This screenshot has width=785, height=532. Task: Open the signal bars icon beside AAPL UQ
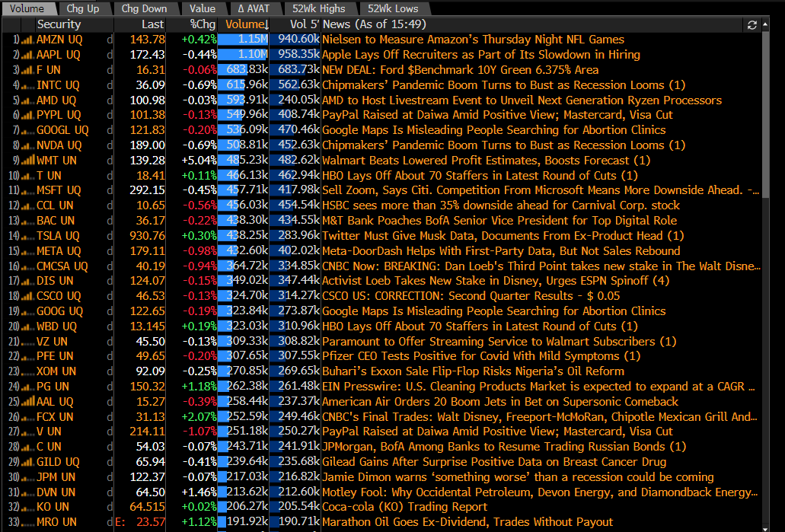(27, 55)
